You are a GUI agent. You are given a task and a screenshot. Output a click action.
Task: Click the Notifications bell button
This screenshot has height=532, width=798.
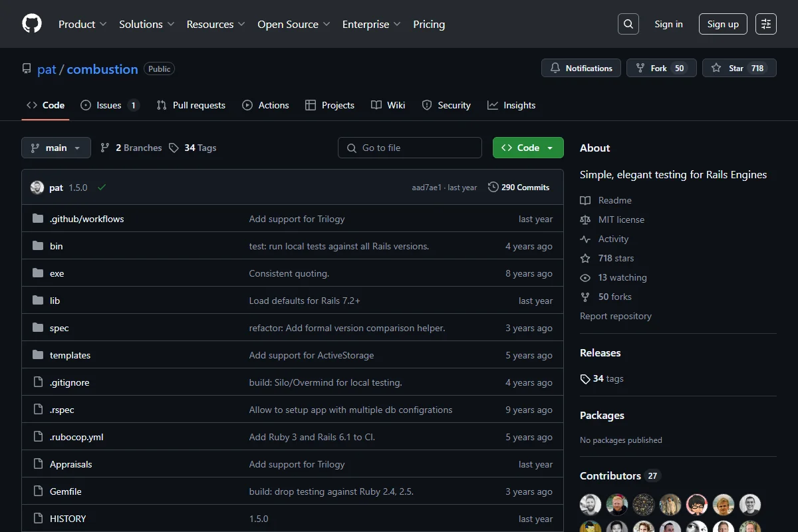tap(581, 68)
